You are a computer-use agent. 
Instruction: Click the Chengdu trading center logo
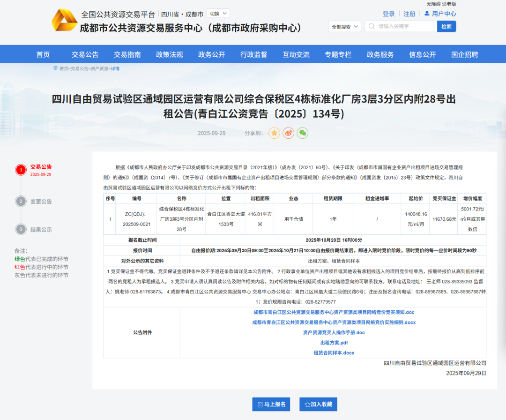coord(64,21)
